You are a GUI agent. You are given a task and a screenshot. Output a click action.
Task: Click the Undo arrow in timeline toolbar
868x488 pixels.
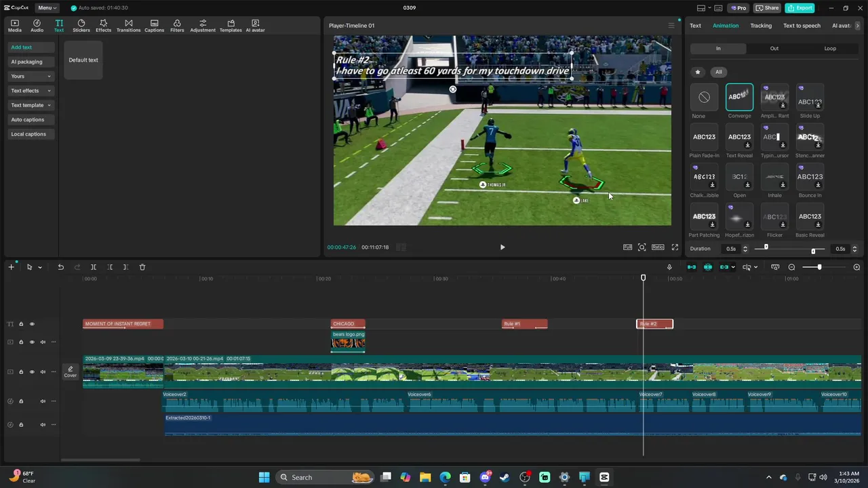[x=60, y=267]
